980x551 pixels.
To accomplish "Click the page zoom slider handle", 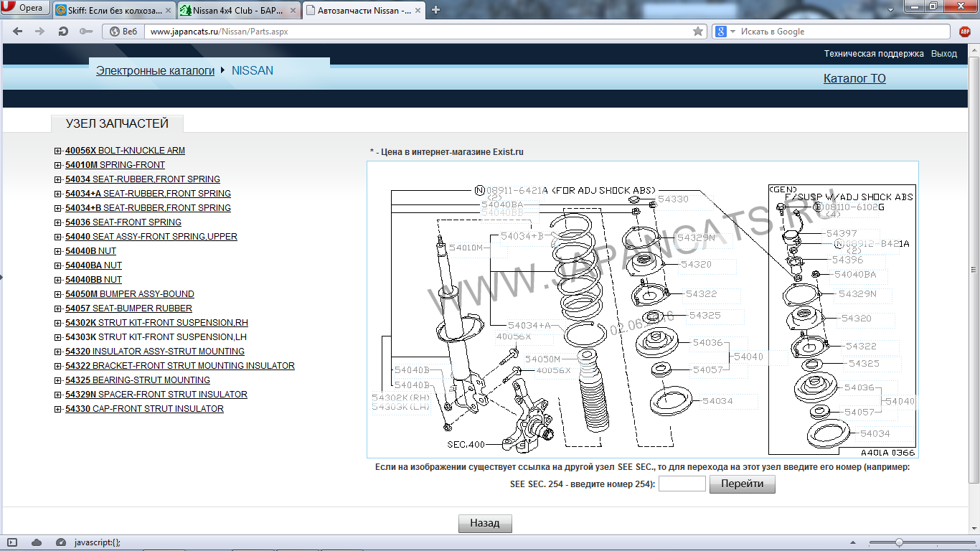I will click(x=899, y=542).
